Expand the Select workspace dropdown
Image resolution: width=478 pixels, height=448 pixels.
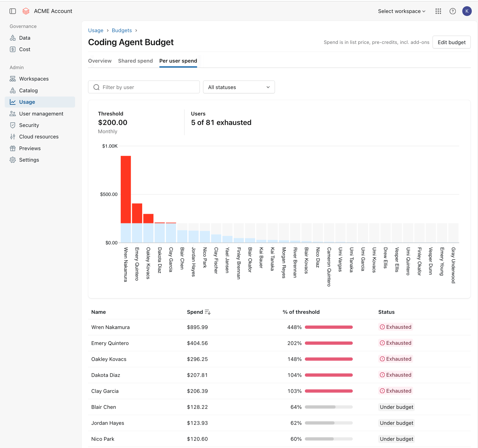pos(402,11)
